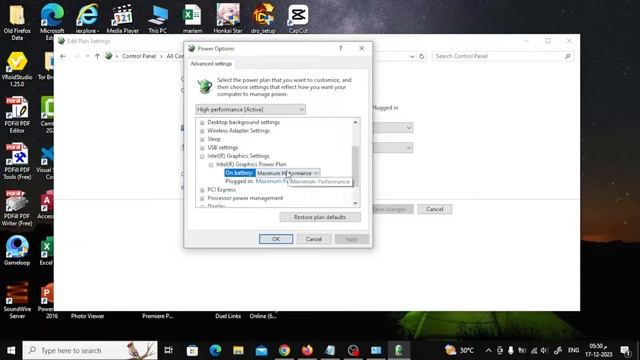Open dro_setup desktop icon
The image size is (640, 360).
click(263, 19)
